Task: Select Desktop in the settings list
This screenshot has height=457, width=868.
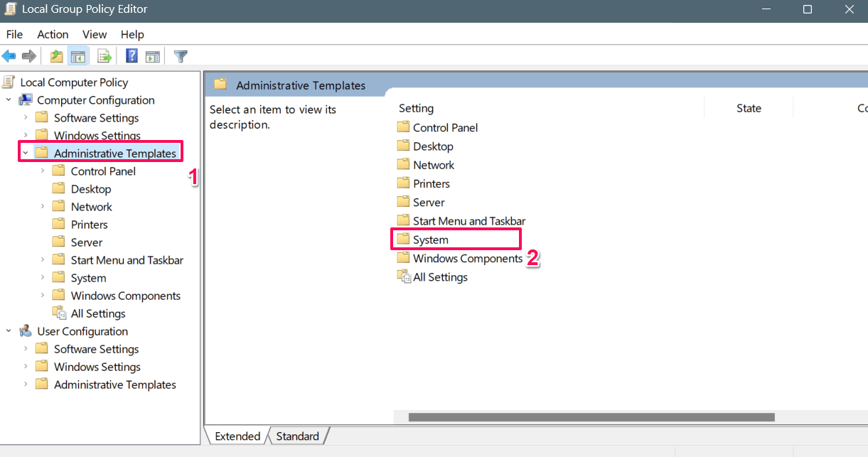Action: [433, 146]
